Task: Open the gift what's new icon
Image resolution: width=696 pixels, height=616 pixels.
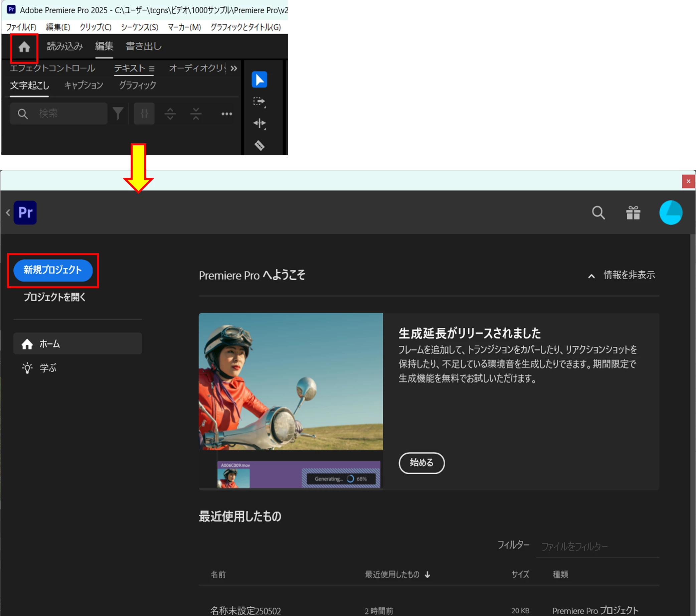Action: click(633, 213)
